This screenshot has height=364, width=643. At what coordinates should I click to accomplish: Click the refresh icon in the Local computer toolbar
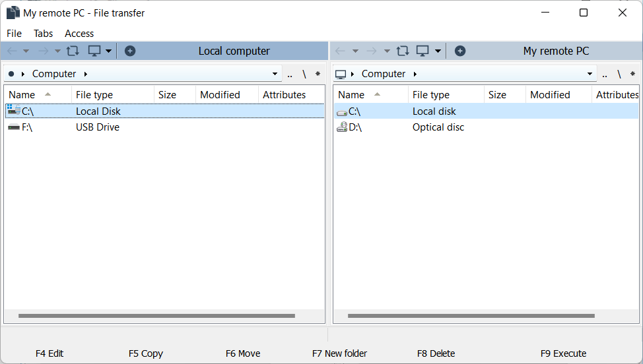(x=73, y=51)
